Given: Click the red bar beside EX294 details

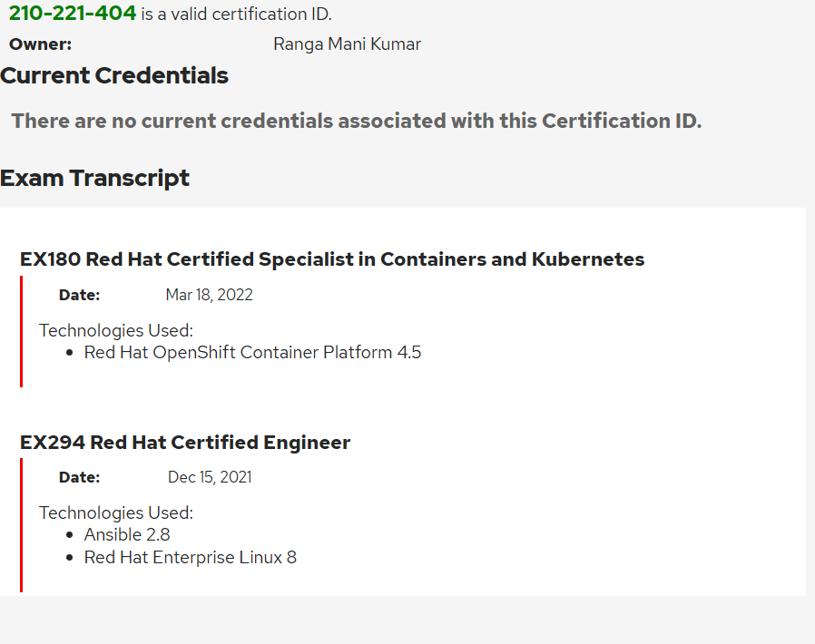Looking at the screenshot, I should point(21,525).
